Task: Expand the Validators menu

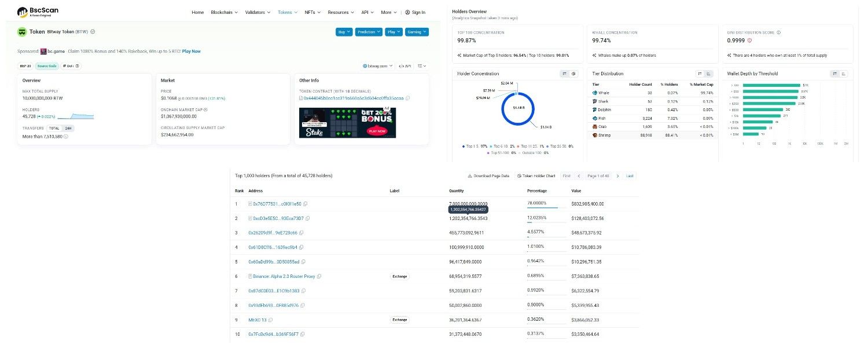Action: pos(258,12)
